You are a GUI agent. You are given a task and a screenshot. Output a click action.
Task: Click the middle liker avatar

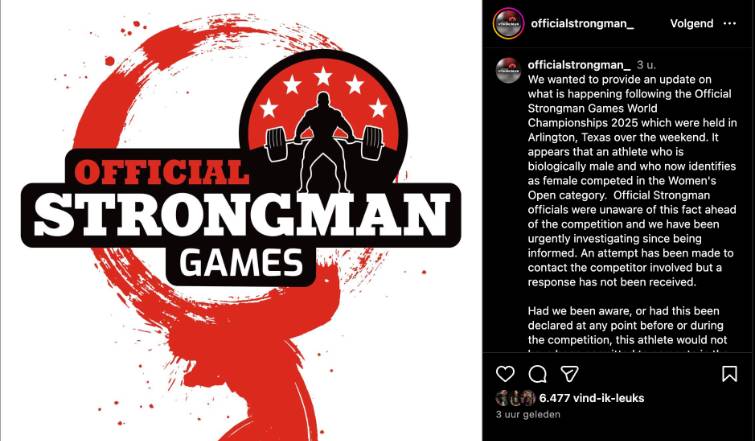pos(516,398)
